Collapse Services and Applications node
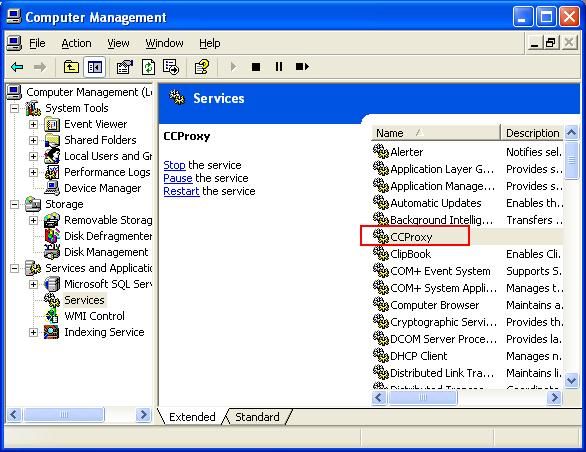Viewport: 586px width, 452px height. tap(14, 268)
